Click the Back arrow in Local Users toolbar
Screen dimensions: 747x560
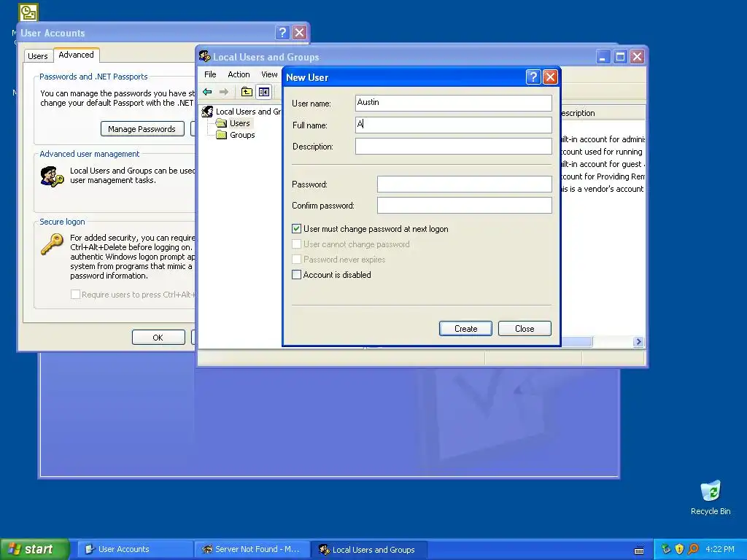(x=207, y=92)
